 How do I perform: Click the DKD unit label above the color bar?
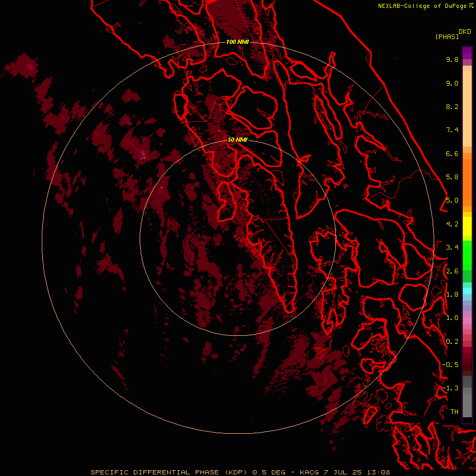(465, 32)
